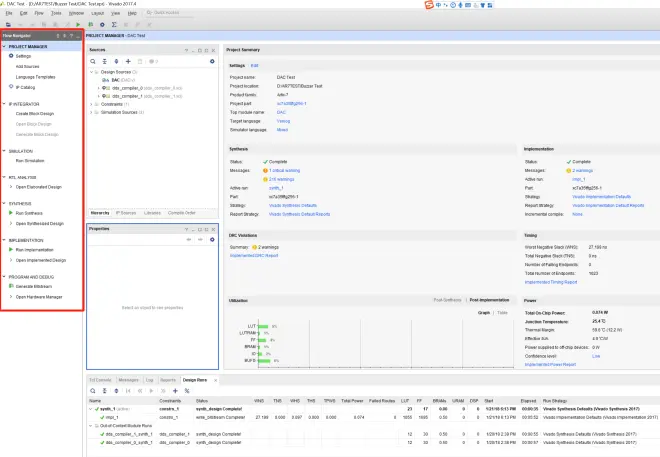Switch utilization view to Post-Implementation
The height and width of the screenshot is (457, 660).
pyautogui.click(x=489, y=300)
